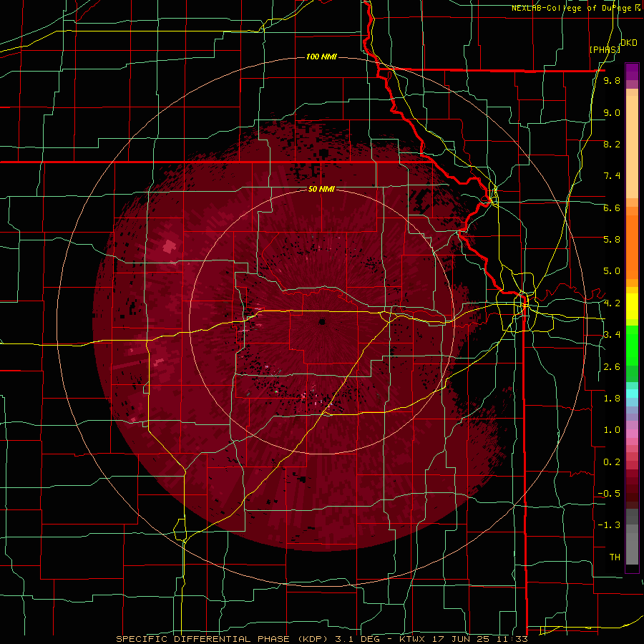Select the 0.2 value on the color scale
This screenshot has height=644, width=644.
pyautogui.click(x=612, y=462)
